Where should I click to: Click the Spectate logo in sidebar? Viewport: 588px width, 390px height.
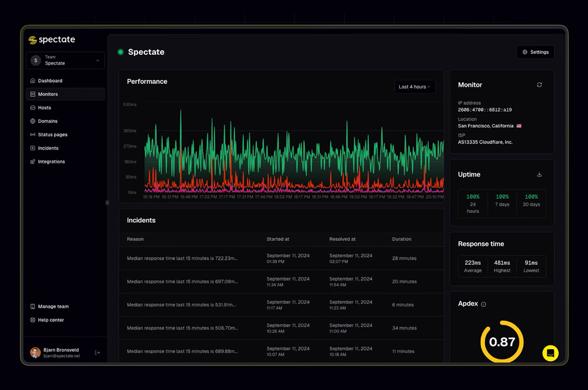click(x=52, y=40)
